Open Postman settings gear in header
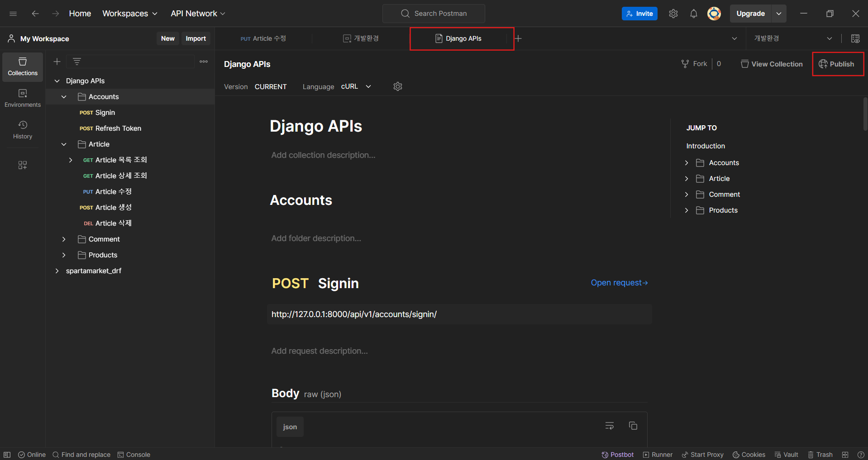 [x=673, y=14]
